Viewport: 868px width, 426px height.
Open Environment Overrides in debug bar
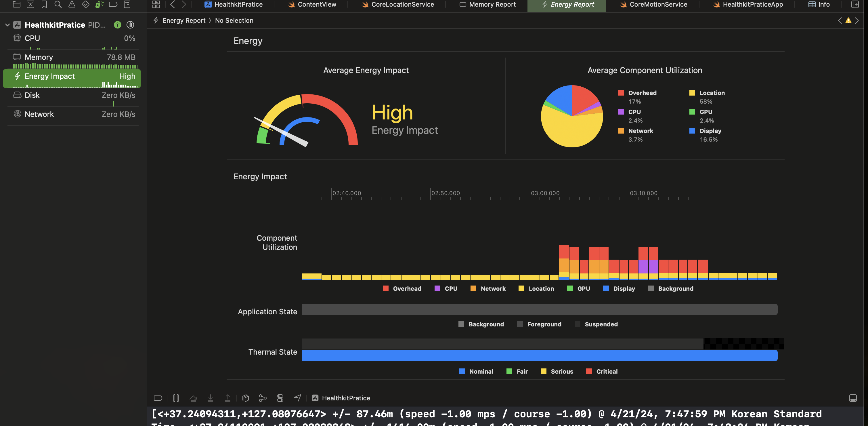click(x=280, y=398)
